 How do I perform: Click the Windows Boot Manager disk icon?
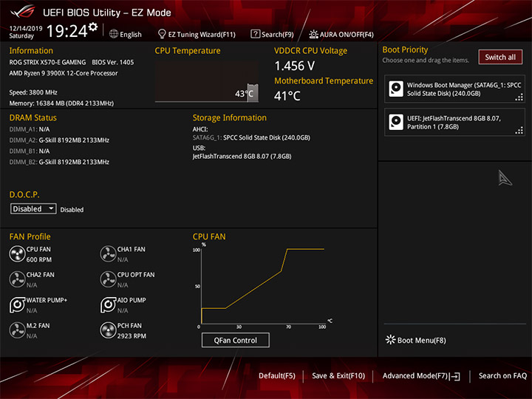click(x=396, y=89)
